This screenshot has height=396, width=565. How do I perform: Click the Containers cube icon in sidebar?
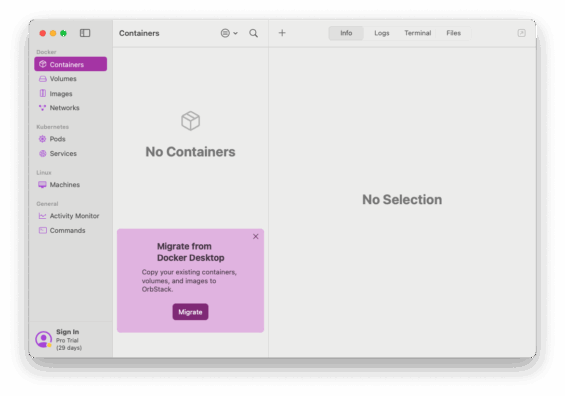coord(43,64)
